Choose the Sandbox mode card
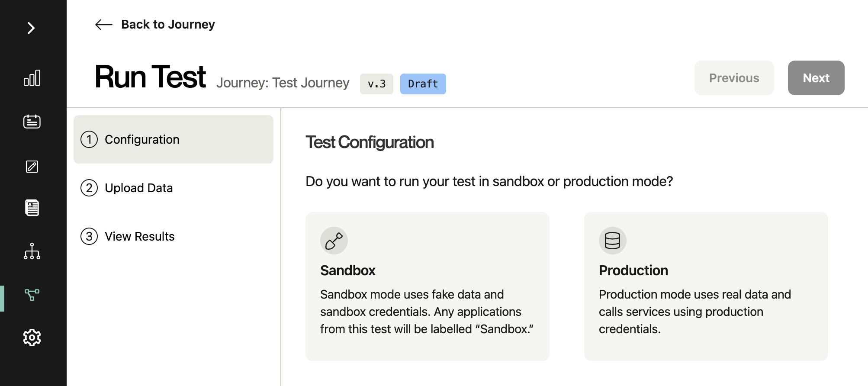The image size is (868, 386). pos(428,286)
